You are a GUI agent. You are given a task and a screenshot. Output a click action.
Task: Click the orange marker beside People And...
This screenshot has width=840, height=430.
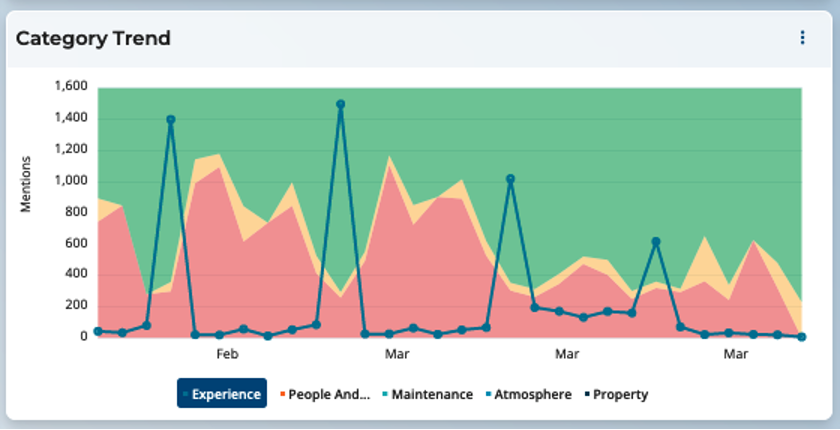(283, 394)
